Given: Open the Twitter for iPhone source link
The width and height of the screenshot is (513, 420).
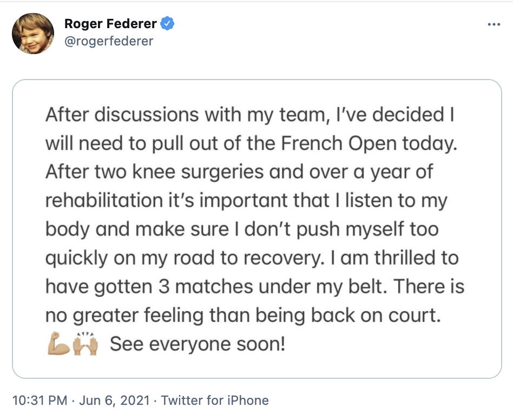Looking at the screenshot, I should click(215, 401).
